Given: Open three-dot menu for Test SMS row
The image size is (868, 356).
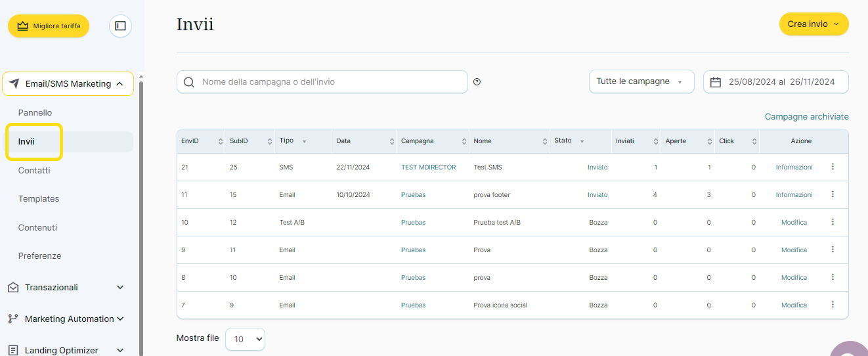Looking at the screenshot, I should [833, 167].
